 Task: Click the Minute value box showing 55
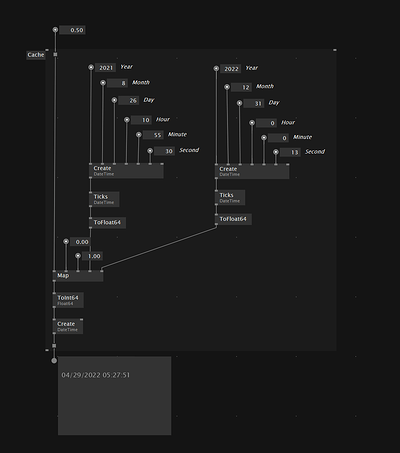(153, 135)
